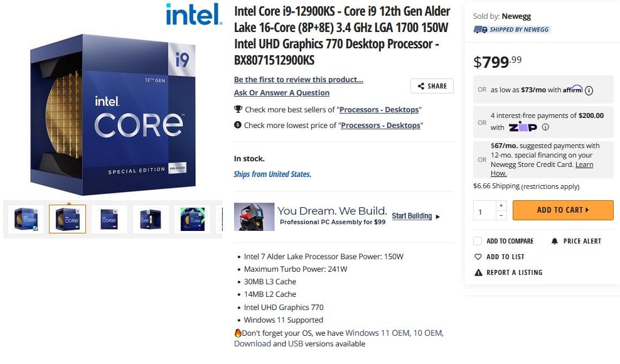Increase quantity with the plus stepper
Screen dimensions: 620x364
pyautogui.click(x=501, y=205)
